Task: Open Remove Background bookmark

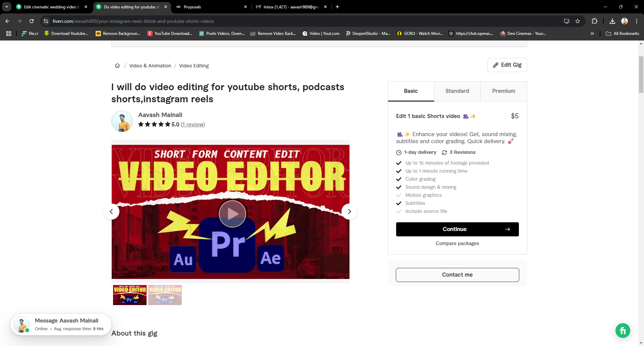Action: pos(118,34)
